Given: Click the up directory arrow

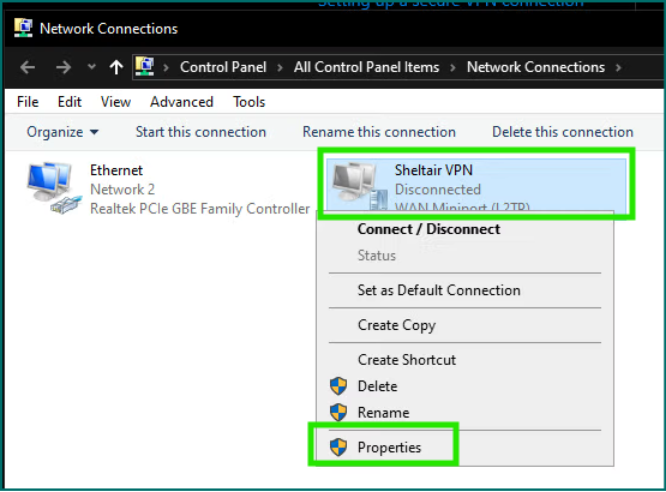Looking at the screenshot, I should click(116, 68).
